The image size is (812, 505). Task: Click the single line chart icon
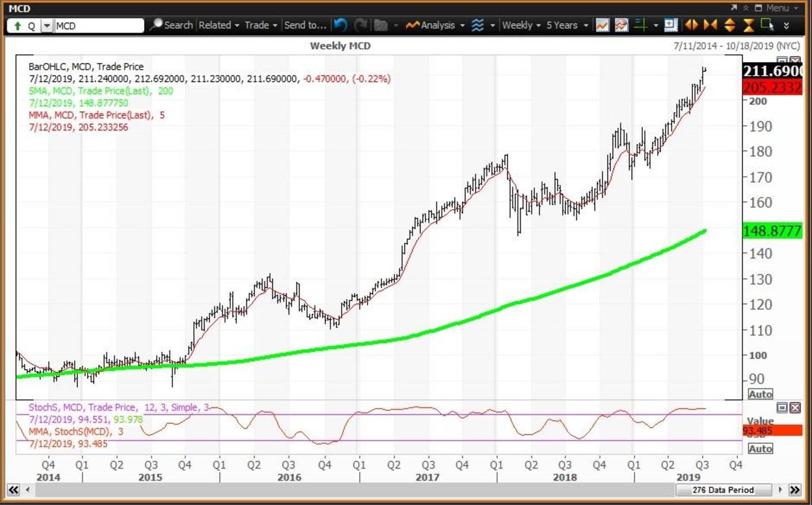602,25
